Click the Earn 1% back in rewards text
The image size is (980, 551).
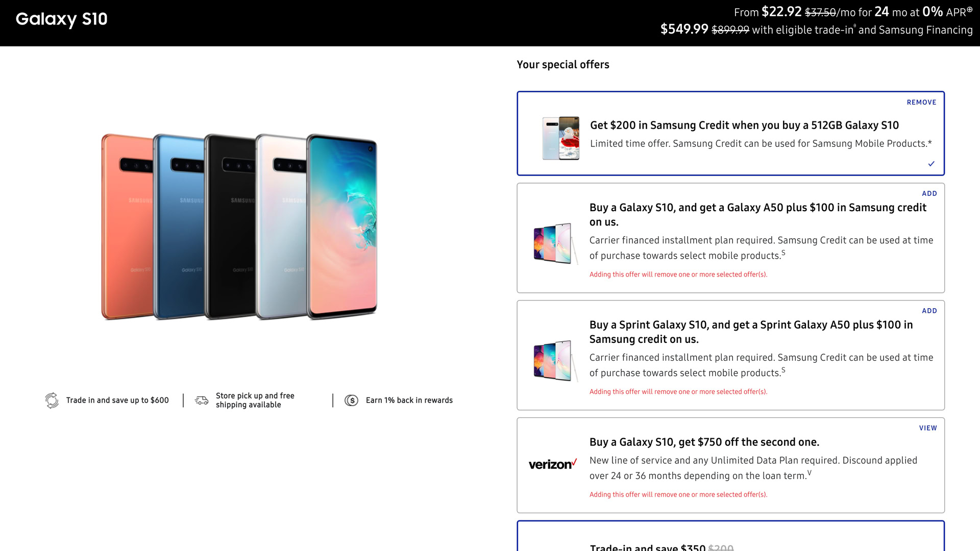409,400
